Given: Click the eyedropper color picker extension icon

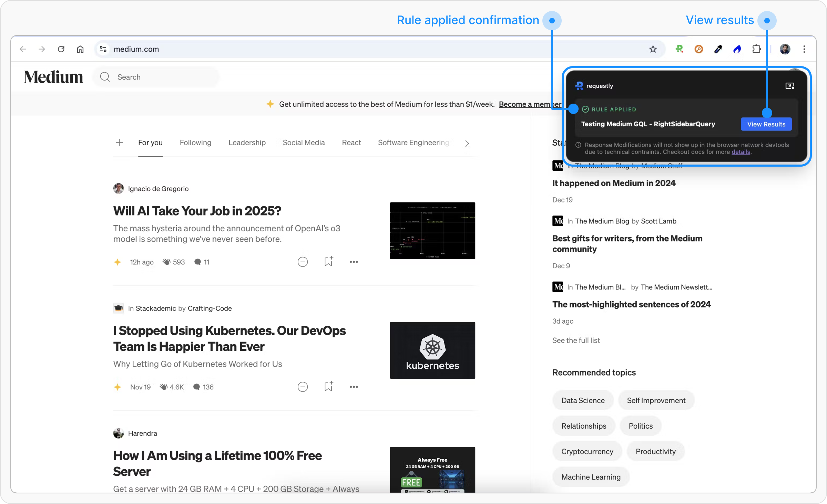Looking at the screenshot, I should (718, 49).
